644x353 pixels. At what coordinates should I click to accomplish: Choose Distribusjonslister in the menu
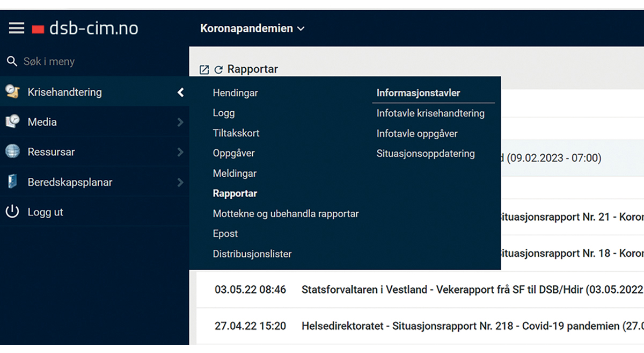pos(252,254)
